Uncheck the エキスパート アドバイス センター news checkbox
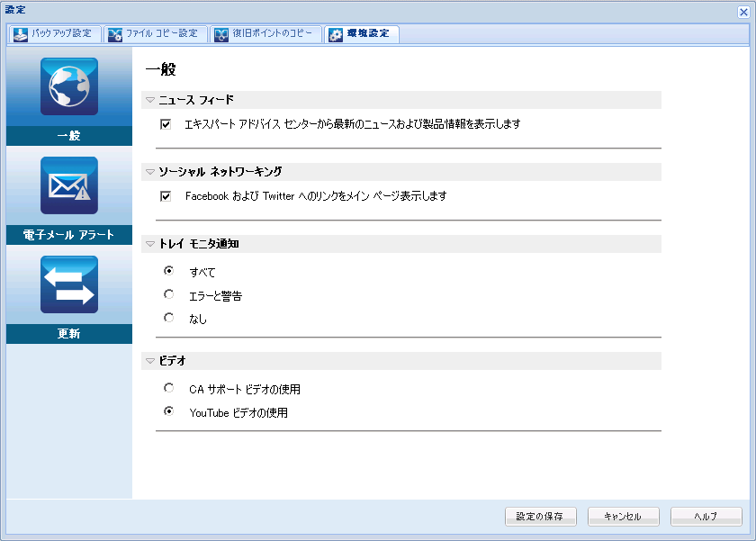Viewport: 756px width, 541px height. coord(164,124)
